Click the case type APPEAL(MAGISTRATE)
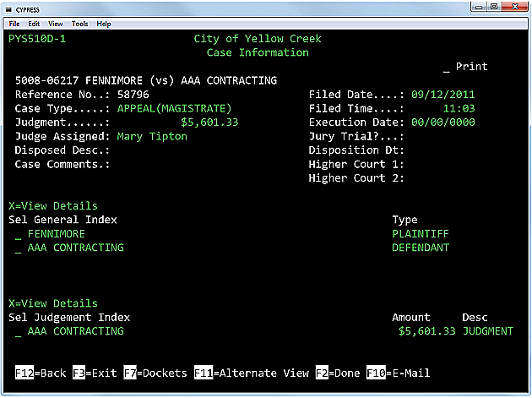 175,108
